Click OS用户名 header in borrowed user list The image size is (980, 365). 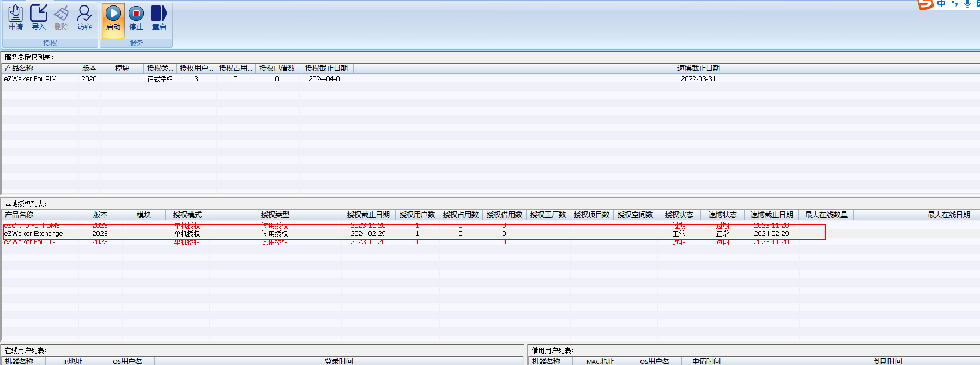coord(655,361)
